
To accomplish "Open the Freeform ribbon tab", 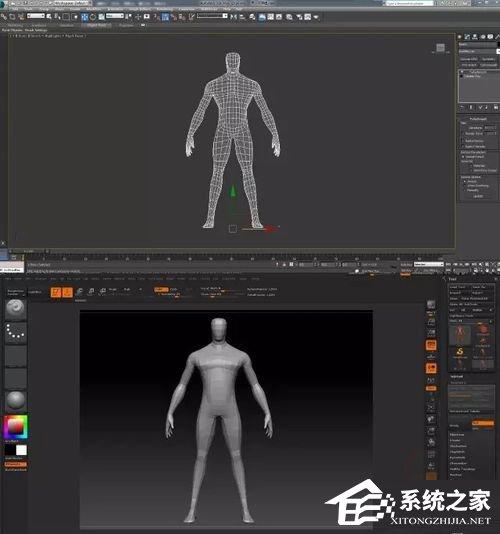I will pyautogui.click(x=39, y=25).
